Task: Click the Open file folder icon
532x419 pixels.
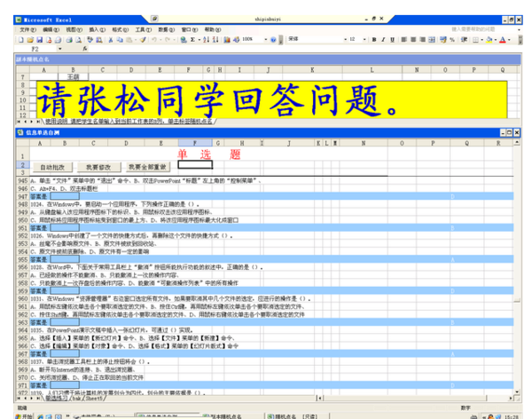Action: click(30, 40)
